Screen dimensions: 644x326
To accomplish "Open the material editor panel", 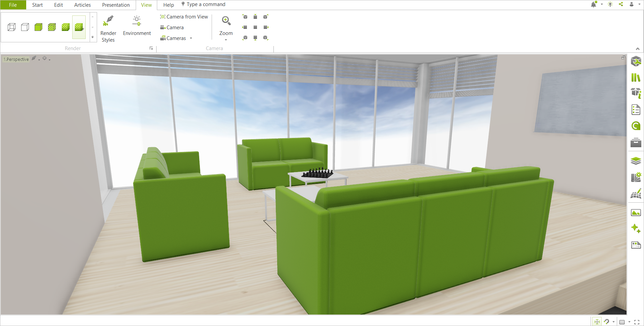I will coord(636,177).
